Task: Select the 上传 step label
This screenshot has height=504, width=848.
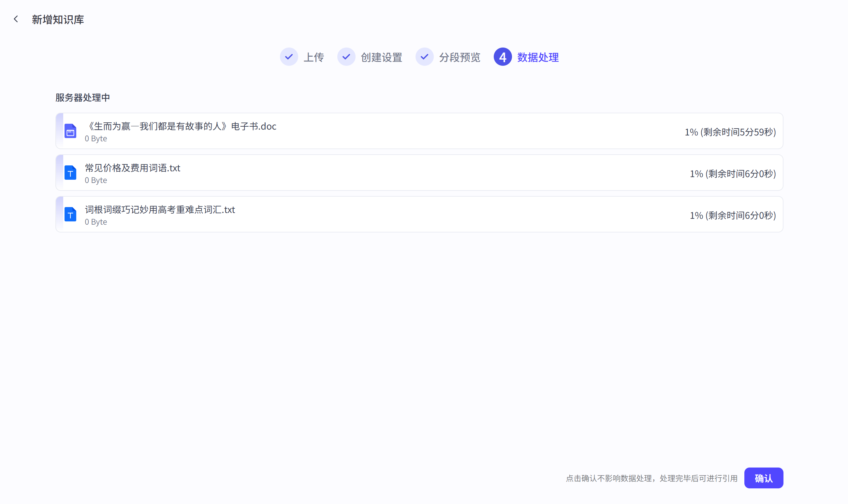Action: click(x=314, y=57)
